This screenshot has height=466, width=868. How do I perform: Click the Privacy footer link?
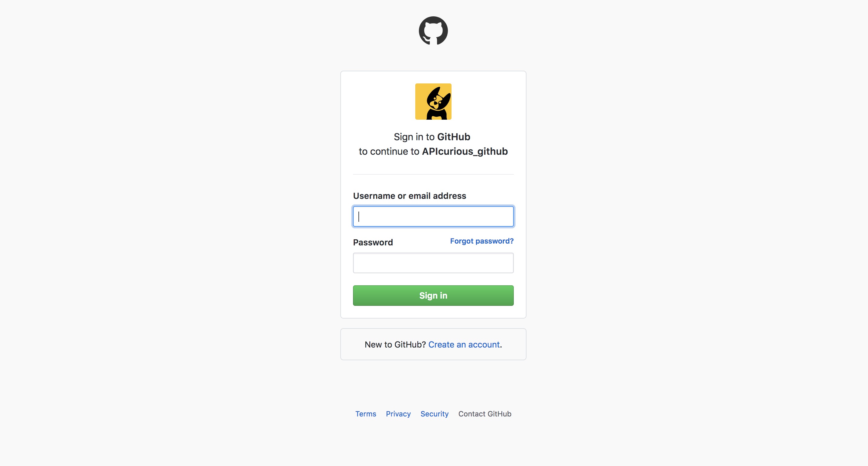coord(398,413)
